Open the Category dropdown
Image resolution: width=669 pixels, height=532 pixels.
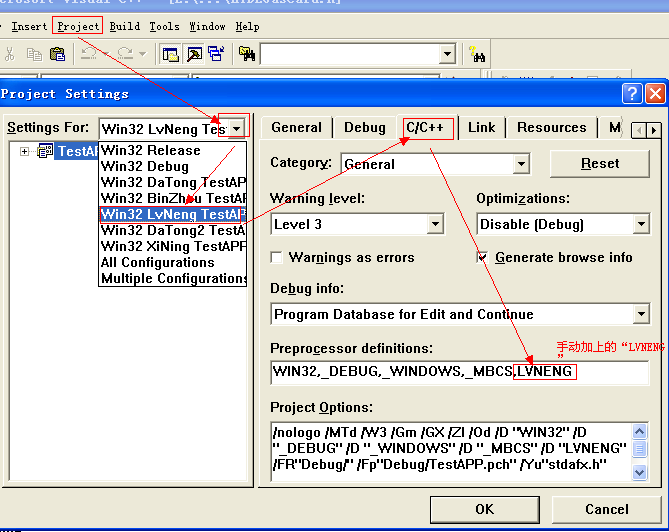(521, 164)
